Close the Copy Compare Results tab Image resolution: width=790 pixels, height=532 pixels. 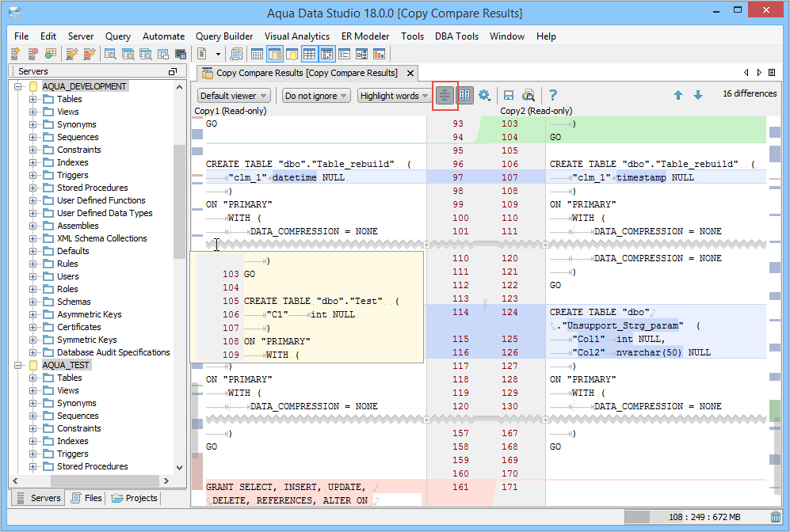(x=410, y=73)
